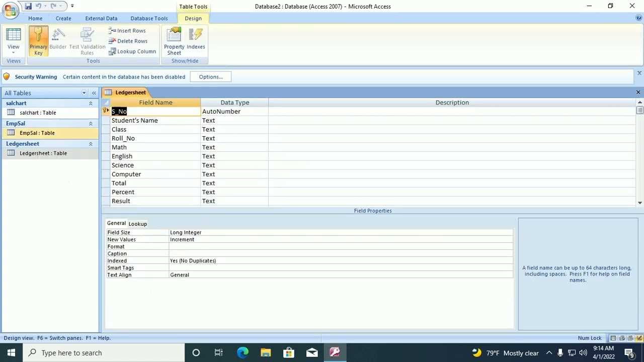Toggle the Property Sheet pane

tap(174, 41)
